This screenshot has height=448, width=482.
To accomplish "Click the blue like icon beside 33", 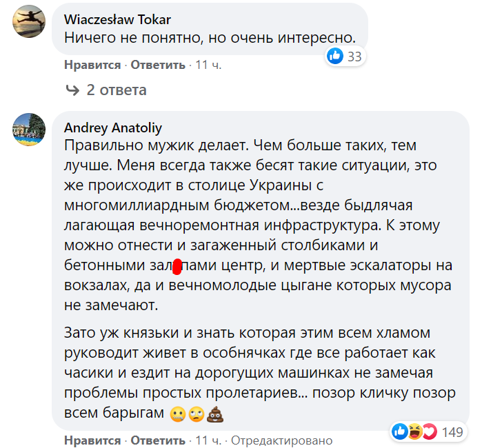I will pyautogui.click(x=336, y=57).
